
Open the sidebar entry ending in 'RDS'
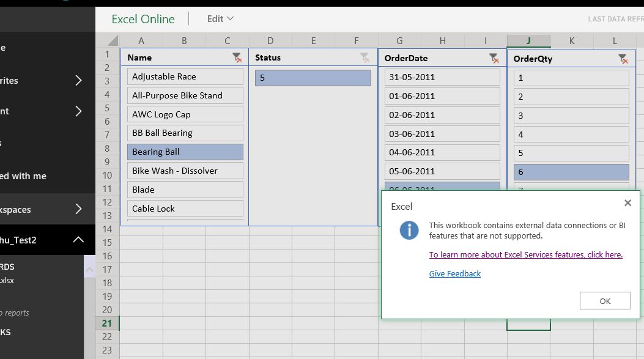point(7,267)
